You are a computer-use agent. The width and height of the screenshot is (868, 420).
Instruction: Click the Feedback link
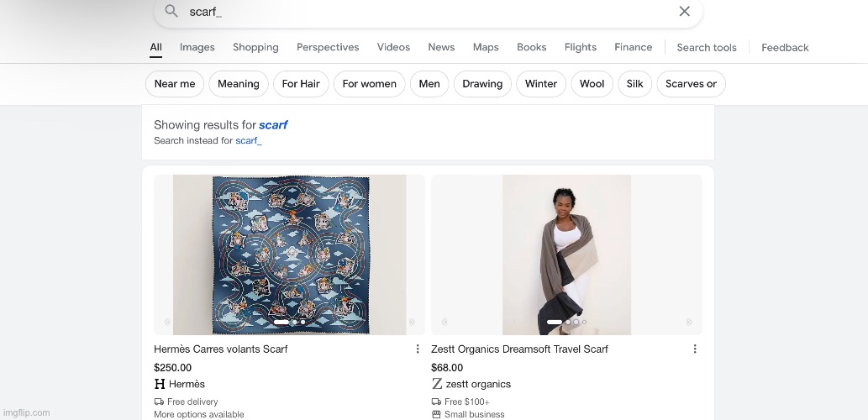click(785, 48)
